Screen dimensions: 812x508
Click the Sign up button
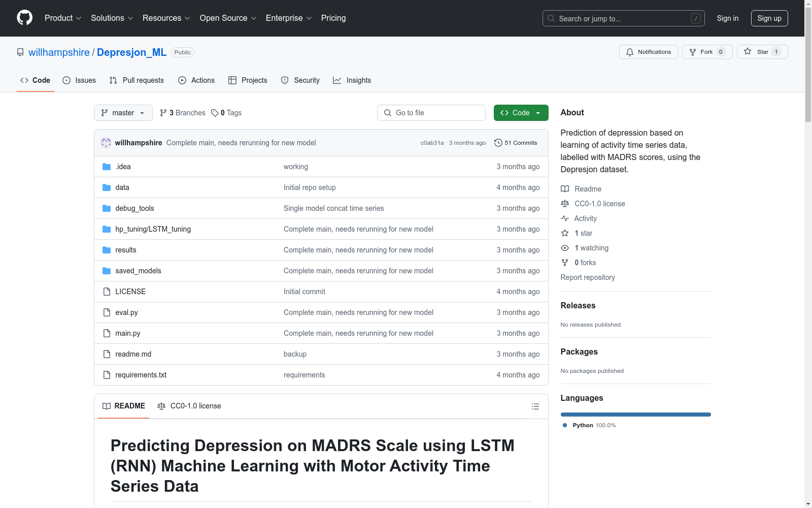(x=769, y=18)
